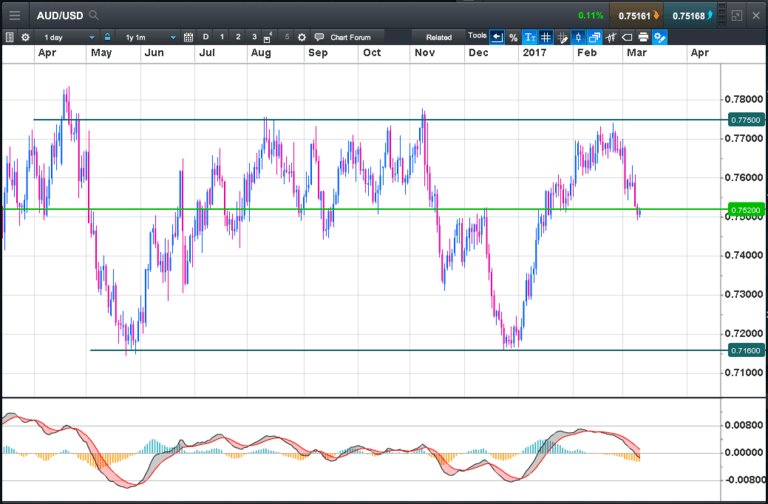Click the 0.76000 price axis value
The height and width of the screenshot is (504, 768).
pyautogui.click(x=744, y=177)
